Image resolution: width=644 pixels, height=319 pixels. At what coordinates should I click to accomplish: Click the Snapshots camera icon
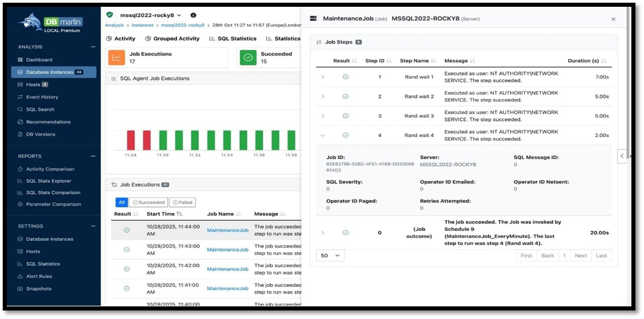(x=20, y=289)
